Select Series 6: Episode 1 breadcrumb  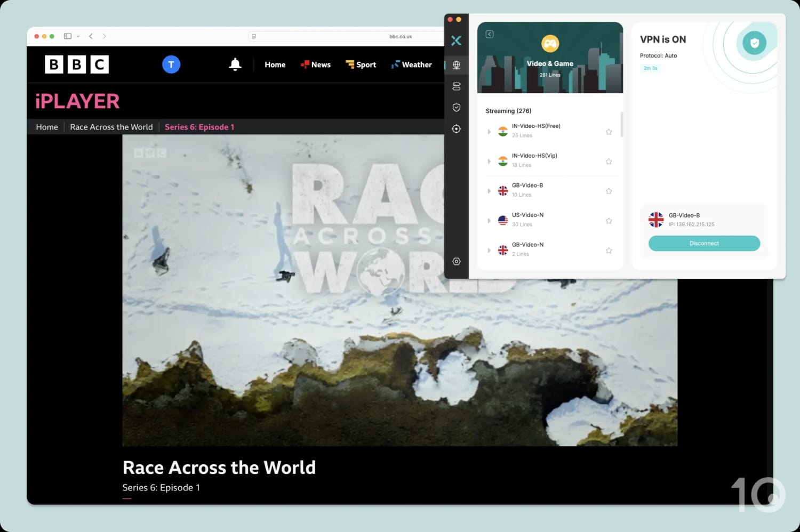tap(199, 127)
